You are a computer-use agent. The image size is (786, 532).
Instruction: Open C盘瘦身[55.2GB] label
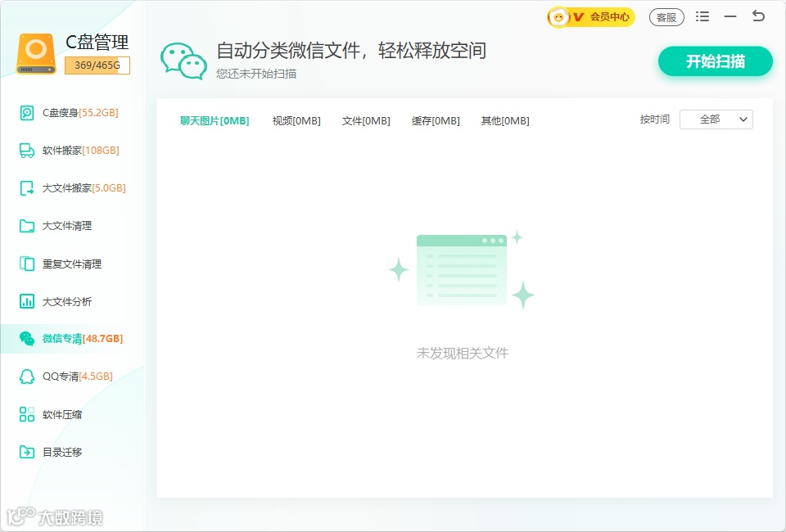click(x=80, y=113)
